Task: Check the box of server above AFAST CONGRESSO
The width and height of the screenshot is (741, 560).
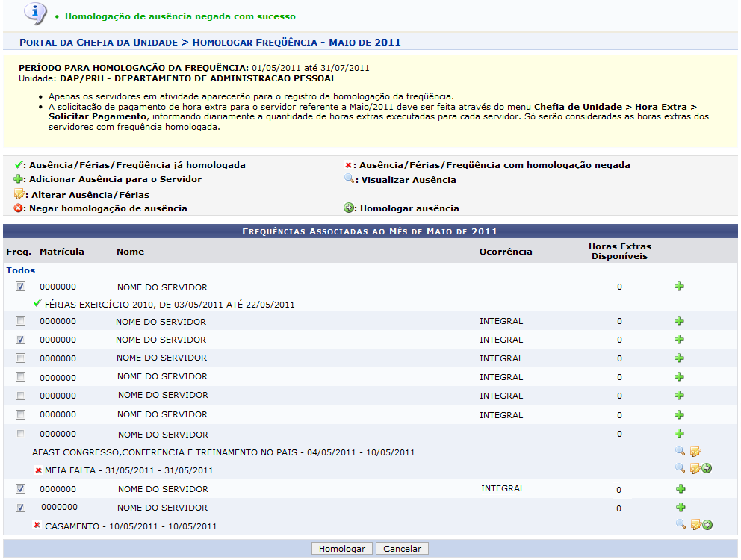Action: [21, 433]
